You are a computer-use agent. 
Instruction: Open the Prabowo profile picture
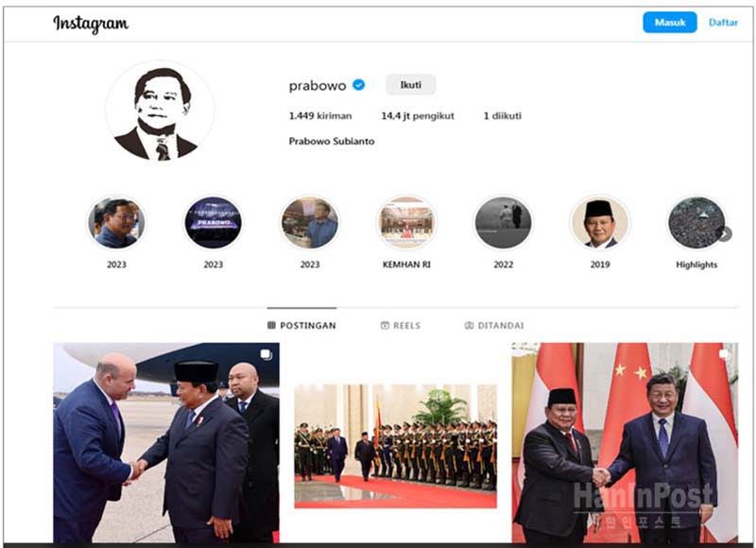click(160, 111)
